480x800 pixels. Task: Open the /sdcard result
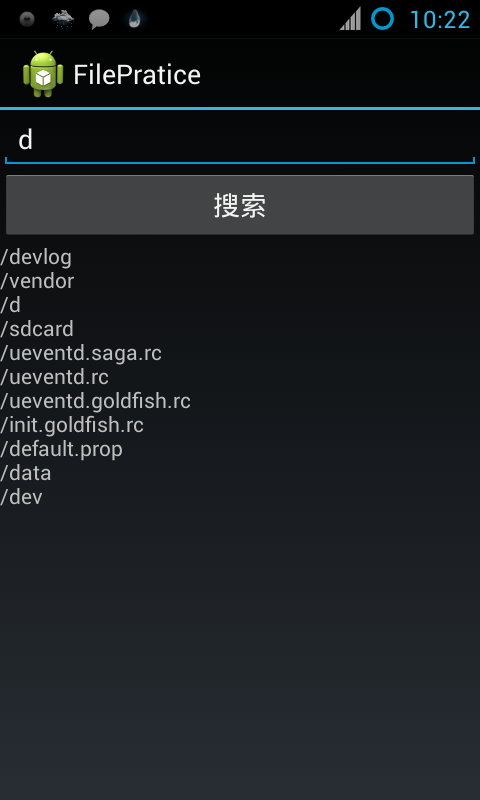(x=37, y=329)
